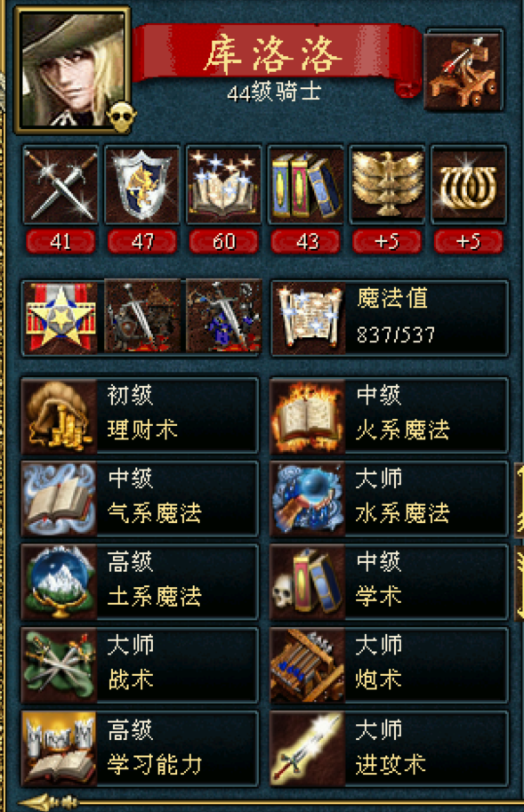
Task: Select the 大师 炮术 skill
Action: coord(390,665)
